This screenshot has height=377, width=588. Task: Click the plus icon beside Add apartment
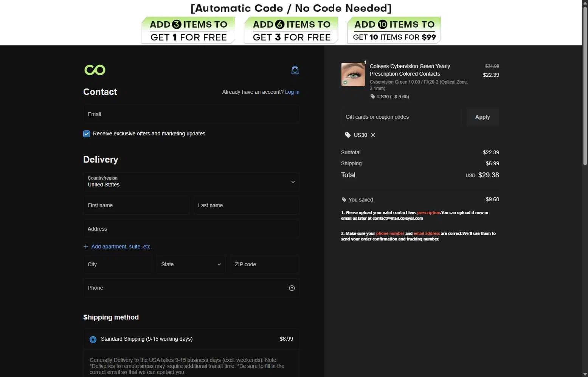coord(86,247)
